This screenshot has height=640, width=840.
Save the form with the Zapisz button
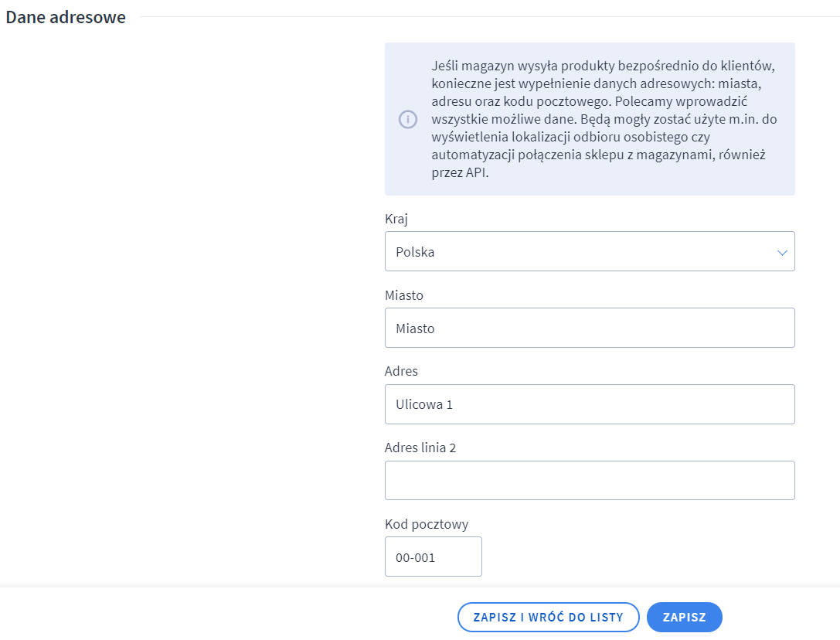[x=684, y=617]
